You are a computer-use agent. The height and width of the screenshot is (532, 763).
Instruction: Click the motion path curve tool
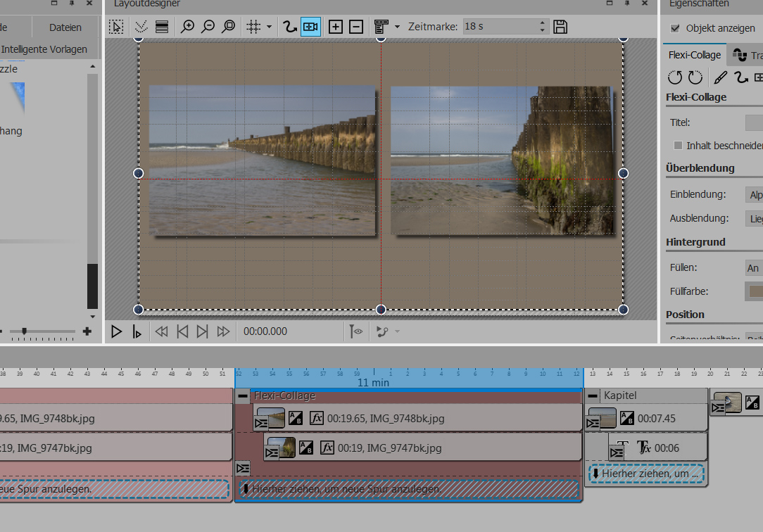pyautogui.click(x=289, y=27)
